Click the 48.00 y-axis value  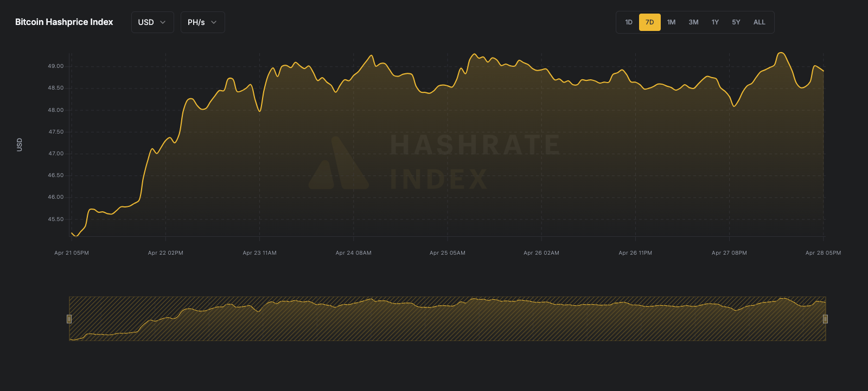pyautogui.click(x=56, y=110)
